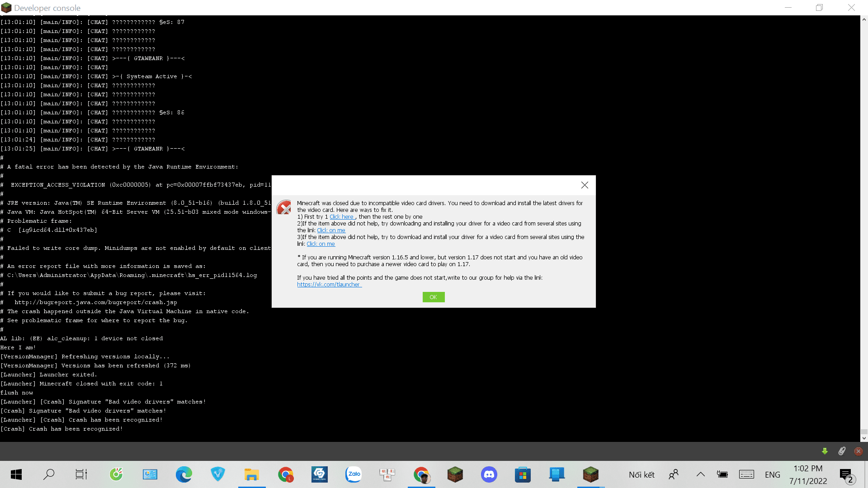Close the video driver error dialog
The height and width of the screenshot is (488, 868).
(x=585, y=185)
